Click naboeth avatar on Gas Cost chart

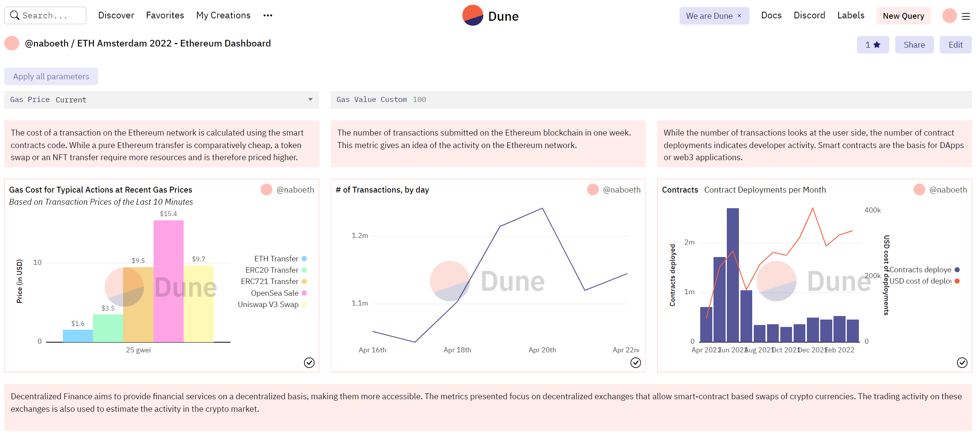[266, 189]
